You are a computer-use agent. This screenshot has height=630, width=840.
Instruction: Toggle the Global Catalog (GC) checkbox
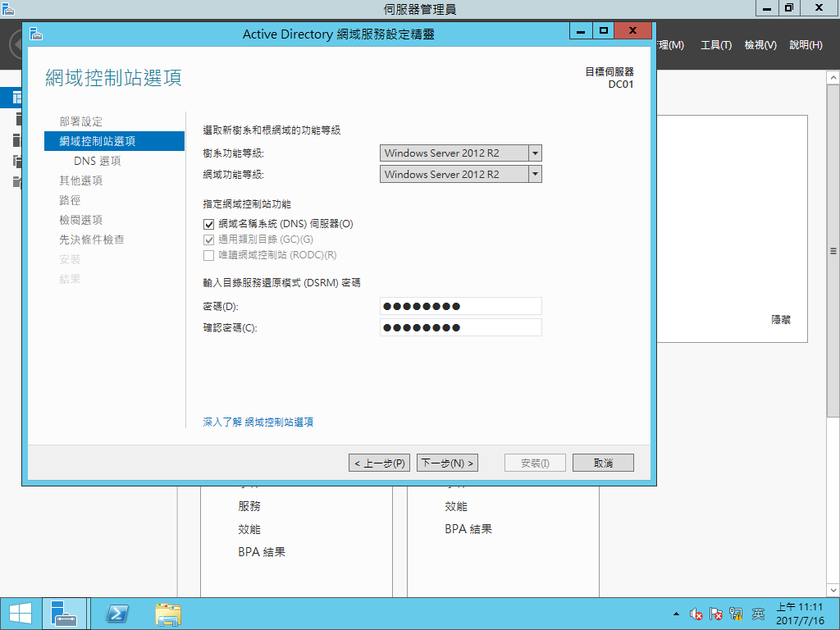(209, 240)
